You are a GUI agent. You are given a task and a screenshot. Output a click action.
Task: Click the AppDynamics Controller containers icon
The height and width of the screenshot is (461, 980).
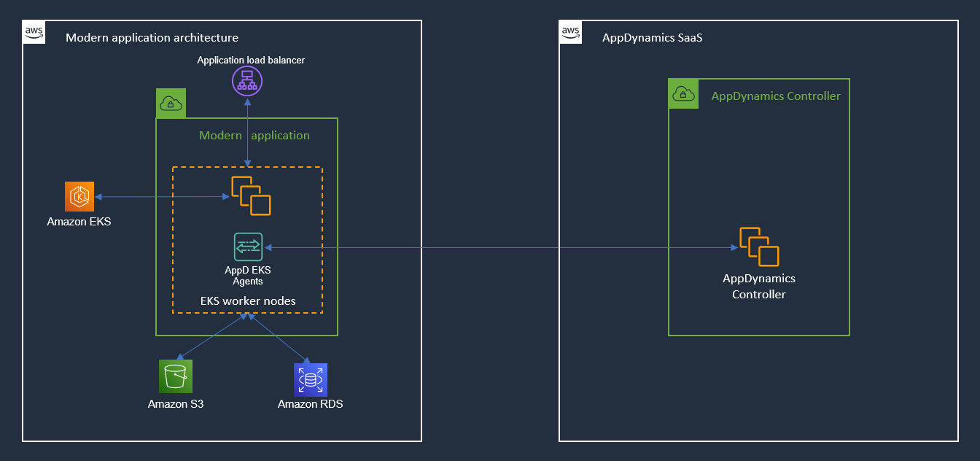coord(759,247)
